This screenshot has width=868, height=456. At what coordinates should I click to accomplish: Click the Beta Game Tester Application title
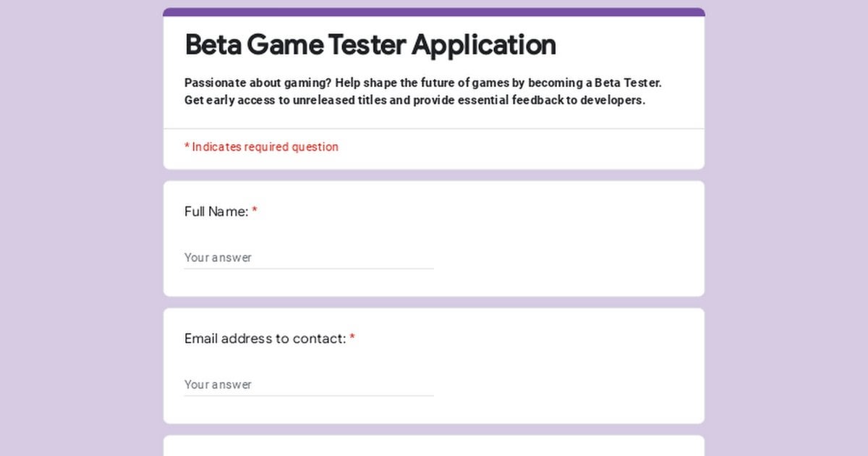[x=370, y=45]
